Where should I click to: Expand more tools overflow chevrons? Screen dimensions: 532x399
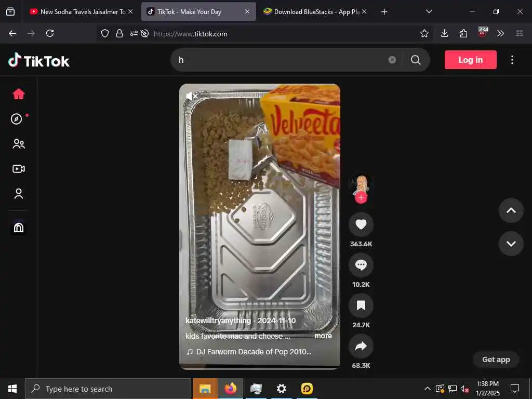(x=500, y=33)
